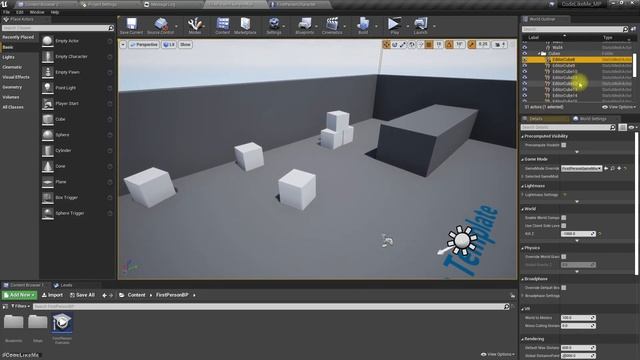Open the Marketplace toolbar icon

[x=245, y=25]
